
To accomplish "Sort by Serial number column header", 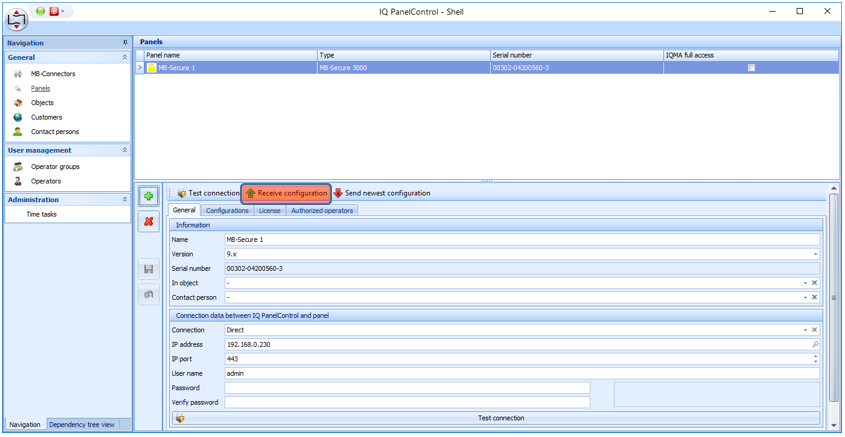I will tap(577, 55).
